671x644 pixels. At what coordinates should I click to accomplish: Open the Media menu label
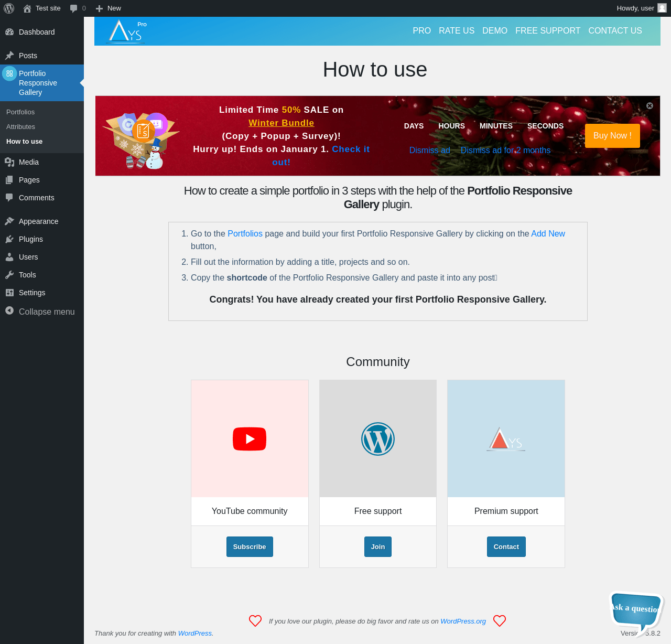tap(29, 162)
